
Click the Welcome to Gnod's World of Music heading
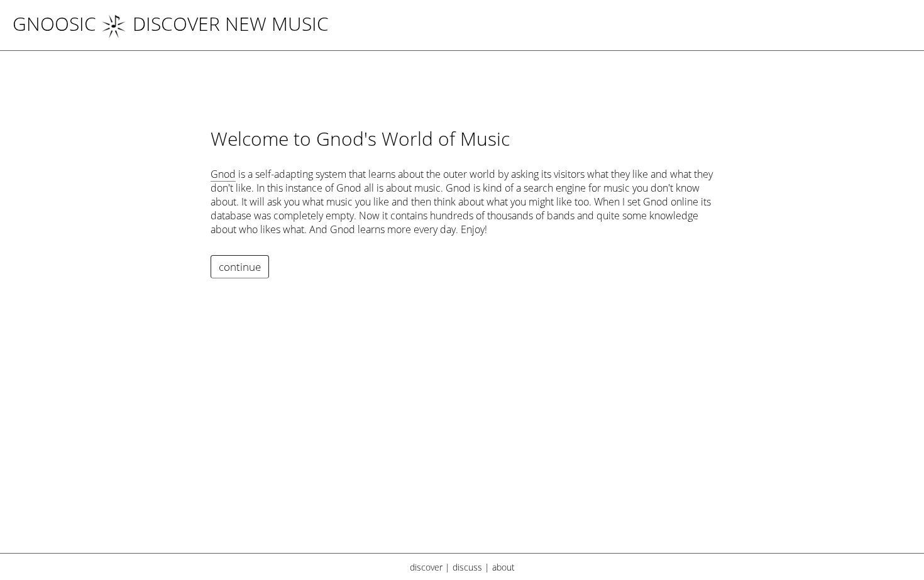coord(360,139)
